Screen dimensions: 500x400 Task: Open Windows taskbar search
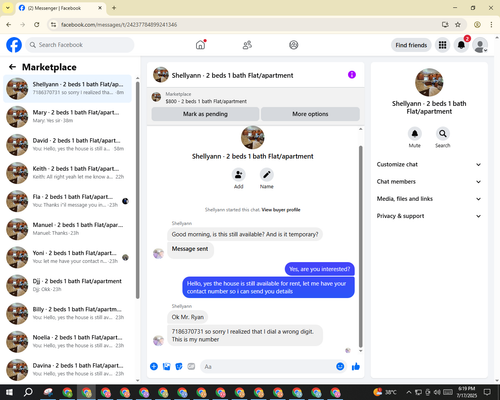coord(28,392)
